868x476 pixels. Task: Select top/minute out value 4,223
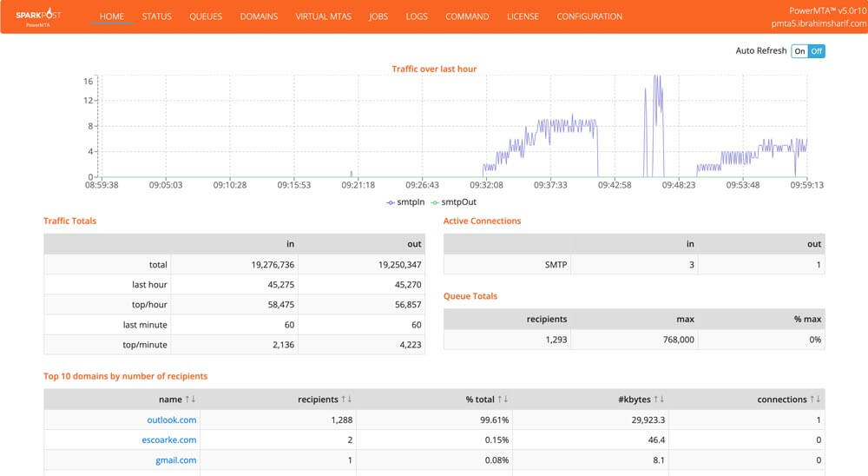[411, 345]
